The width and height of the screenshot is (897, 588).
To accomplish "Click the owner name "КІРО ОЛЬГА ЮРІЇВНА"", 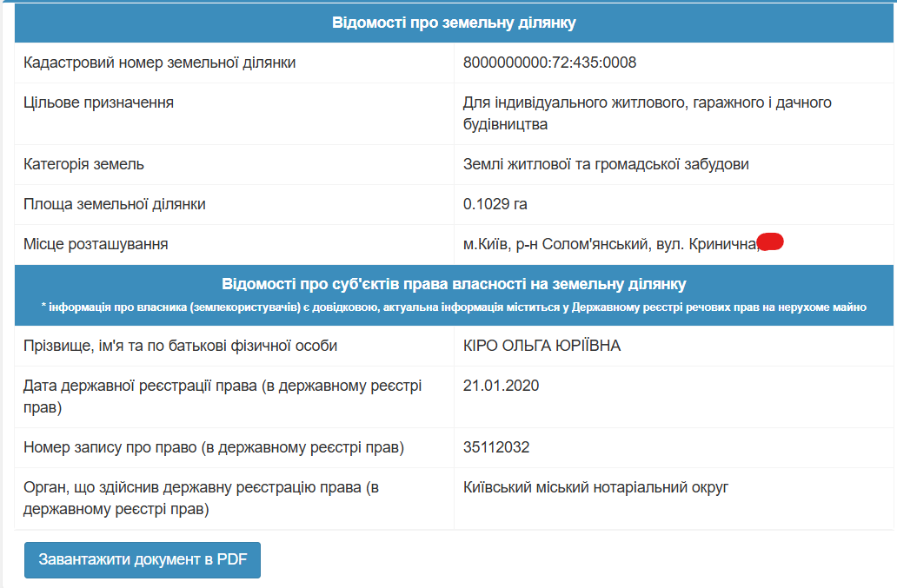I will [x=542, y=346].
